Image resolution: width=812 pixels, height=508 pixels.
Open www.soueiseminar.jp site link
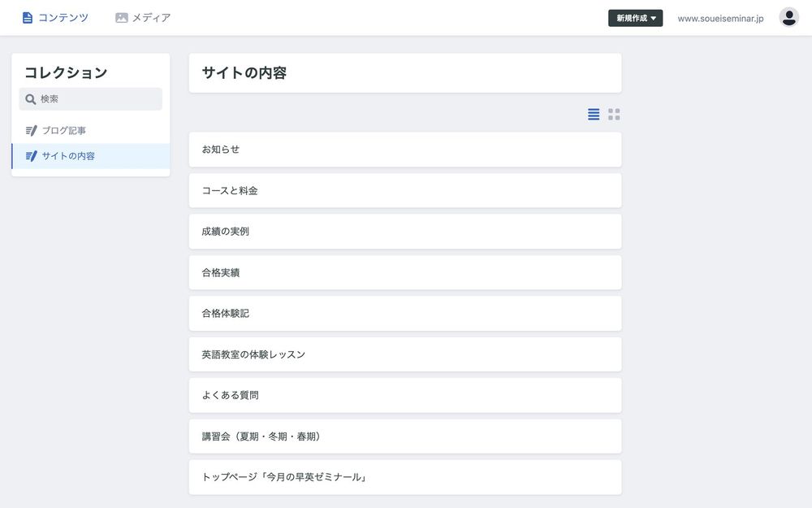click(x=720, y=19)
